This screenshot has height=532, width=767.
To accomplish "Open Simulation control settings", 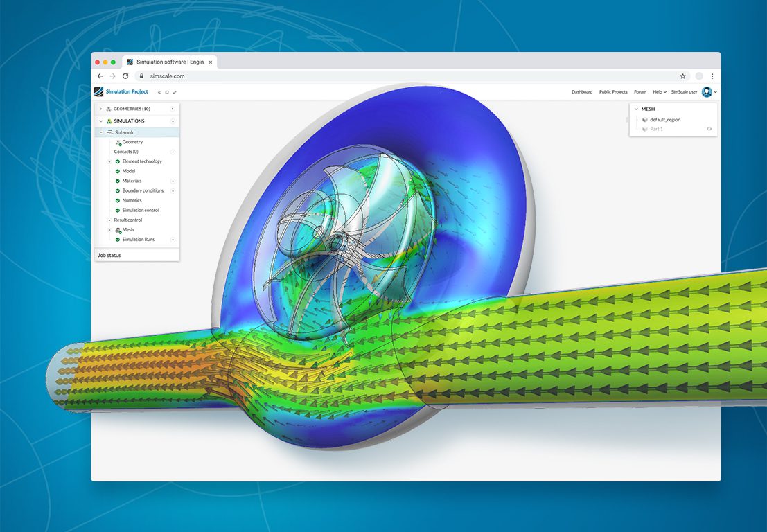I will click(141, 211).
